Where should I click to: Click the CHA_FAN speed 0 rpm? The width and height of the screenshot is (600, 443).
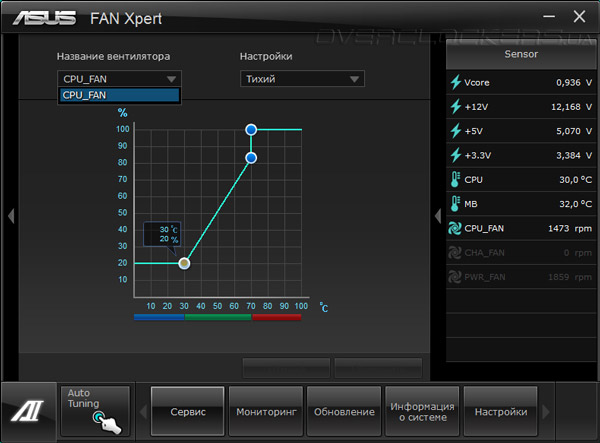coord(578,253)
